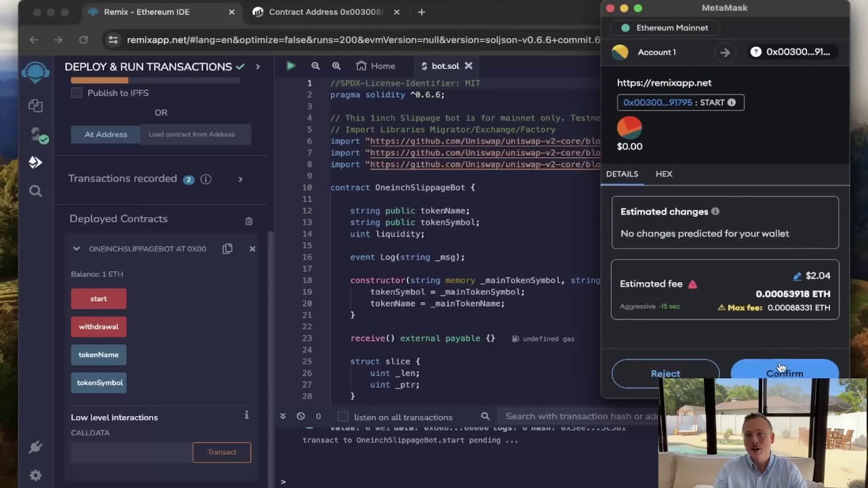Image resolution: width=868 pixels, height=488 pixels.
Task: Toggle listen on all transactions checkbox
Action: pos(343,416)
